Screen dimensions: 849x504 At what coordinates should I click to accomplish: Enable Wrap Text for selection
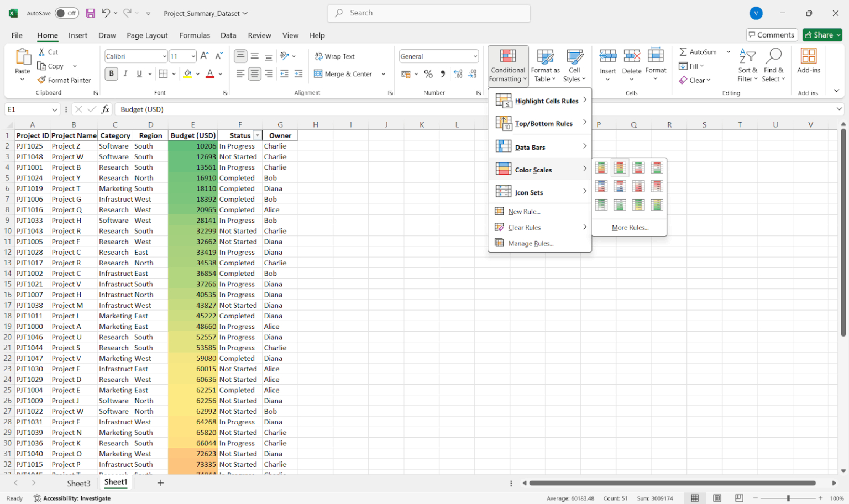click(334, 56)
